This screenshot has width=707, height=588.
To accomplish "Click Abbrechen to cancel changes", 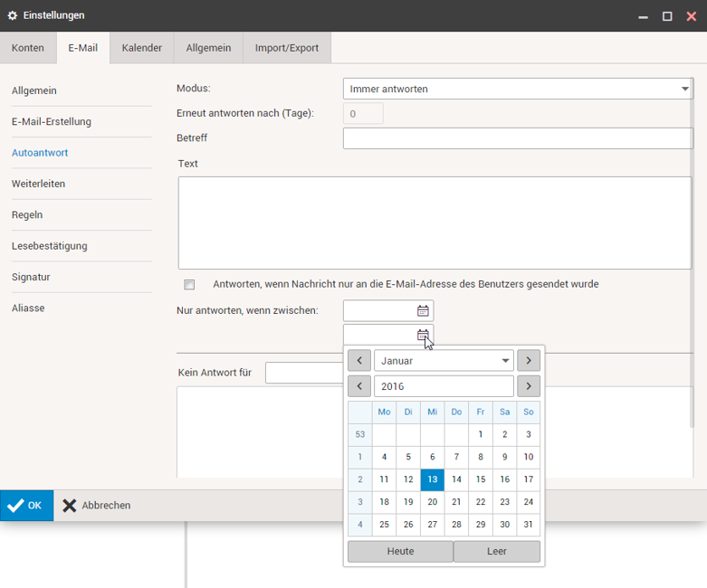I will click(x=96, y=506).
